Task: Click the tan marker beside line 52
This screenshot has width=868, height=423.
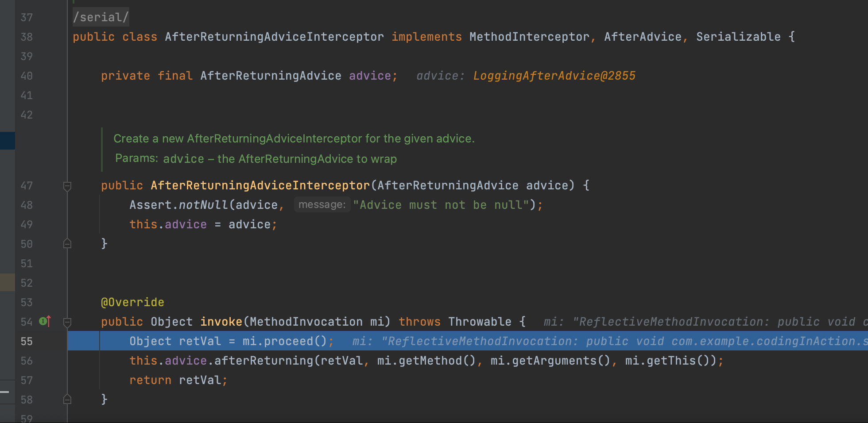Action: (8, 282)
